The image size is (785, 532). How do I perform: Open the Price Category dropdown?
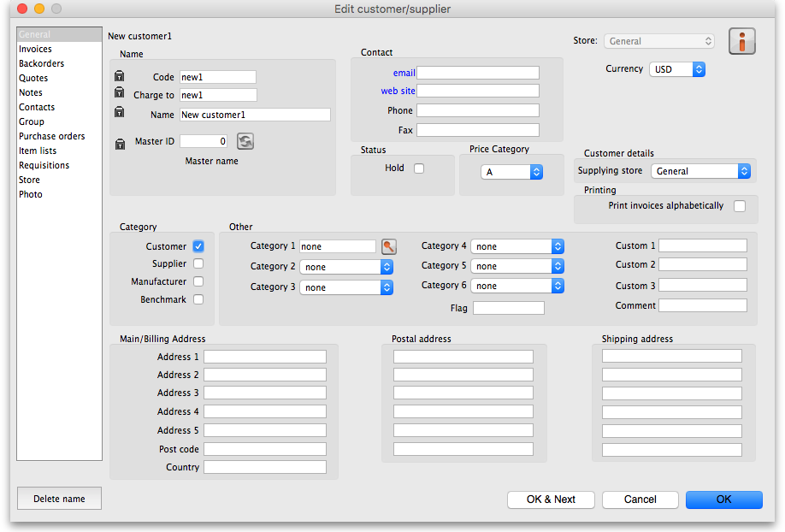511,172
